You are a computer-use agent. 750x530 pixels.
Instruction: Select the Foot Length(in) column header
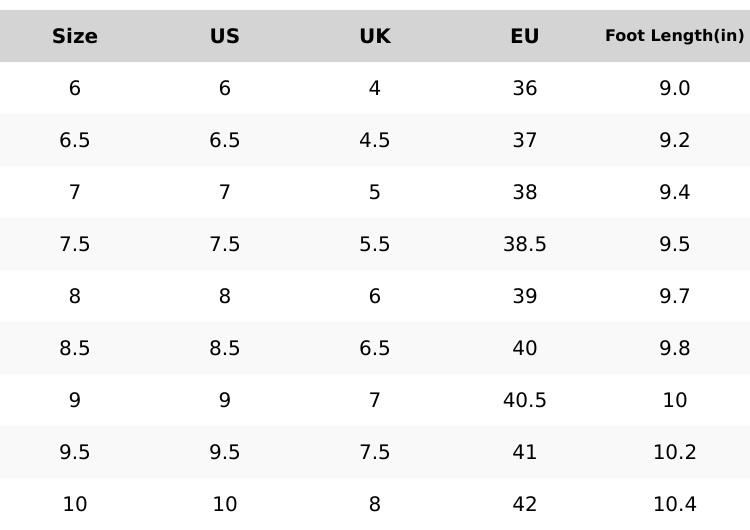[675, 36]
